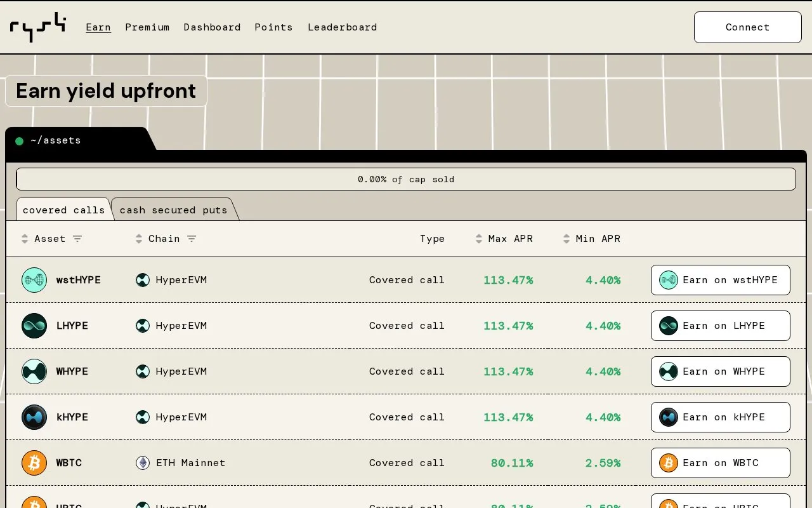
Task: Click the HyperEVM chain icon in WHYPE row
Action: [x=143, y=371]
